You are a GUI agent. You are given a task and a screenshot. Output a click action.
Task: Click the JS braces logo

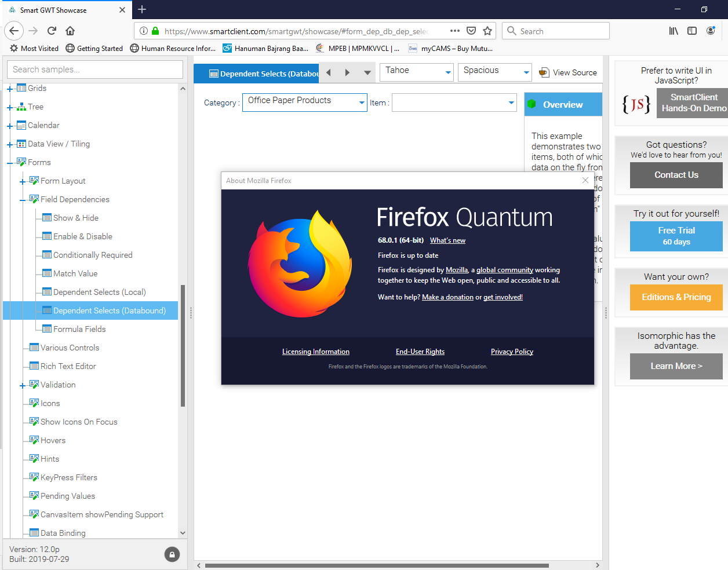pyautogui.click(x=636, y=104)
